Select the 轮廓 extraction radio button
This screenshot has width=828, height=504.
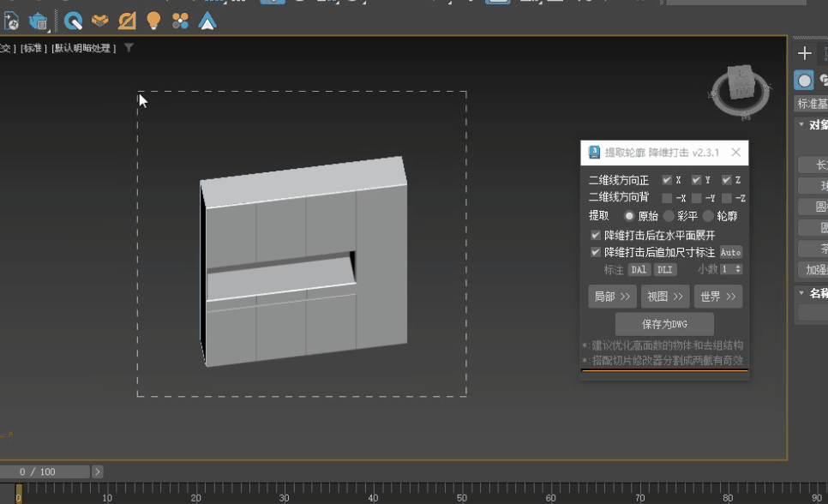708,215
